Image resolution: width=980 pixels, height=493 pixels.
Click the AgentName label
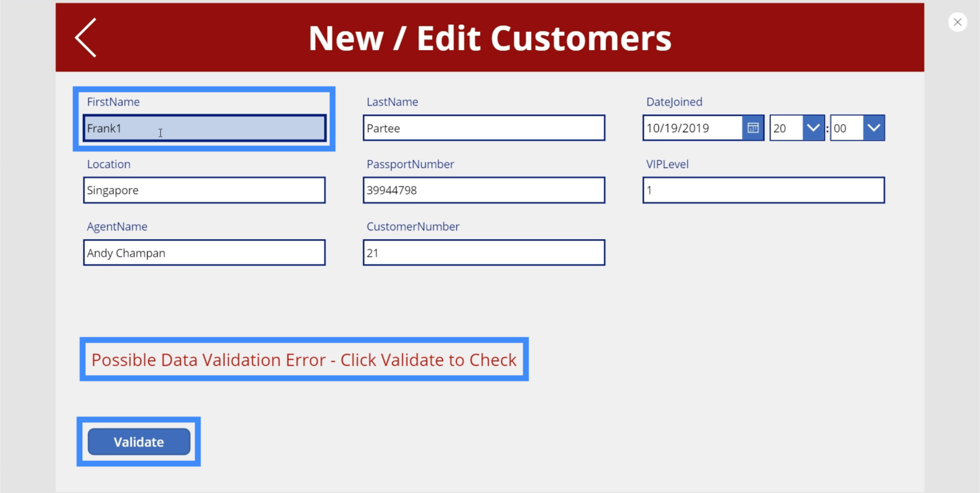pyautogui.click(x=117, y=227)
